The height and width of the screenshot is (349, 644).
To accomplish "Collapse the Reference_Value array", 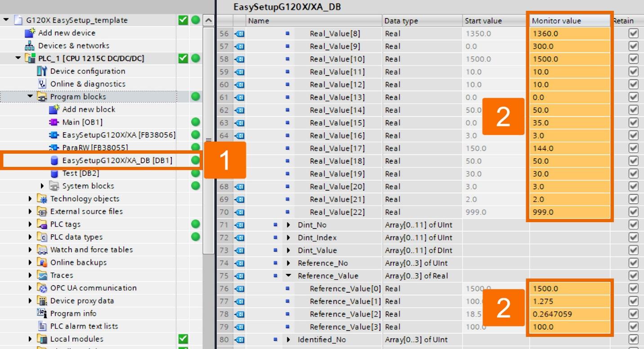I will click(x=288, y=276).
